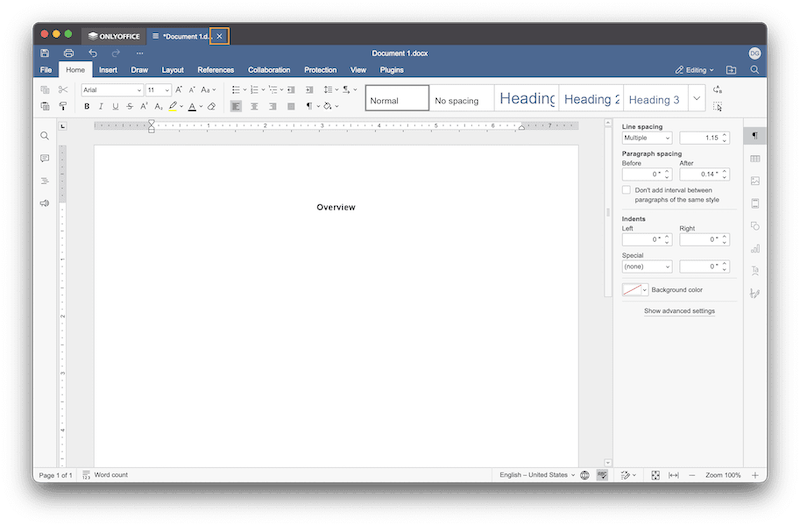The image size is (800, 526).
Task: Open the Comments panel in left sidebar
Action: (x=45, y=158)
